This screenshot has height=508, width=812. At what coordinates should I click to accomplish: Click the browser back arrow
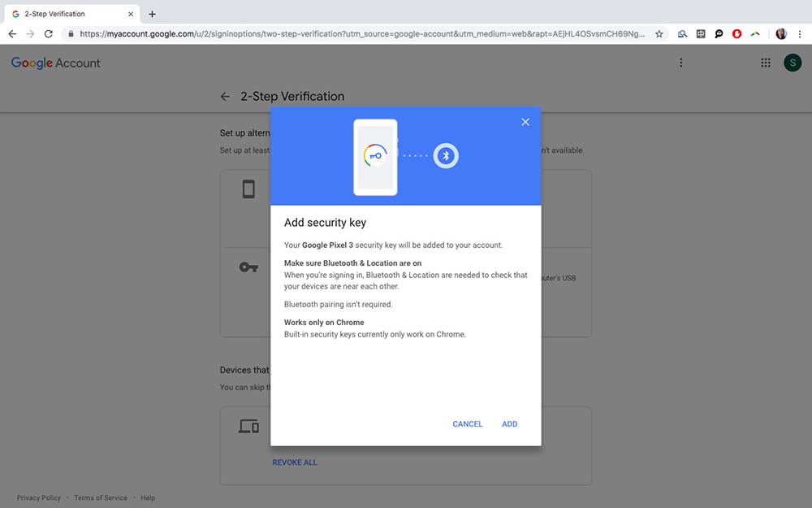(x=12, y=33)
